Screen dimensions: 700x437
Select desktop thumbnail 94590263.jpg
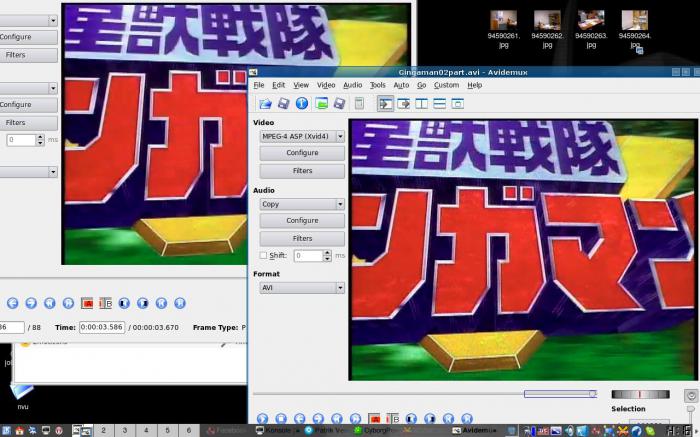point(591,29)
